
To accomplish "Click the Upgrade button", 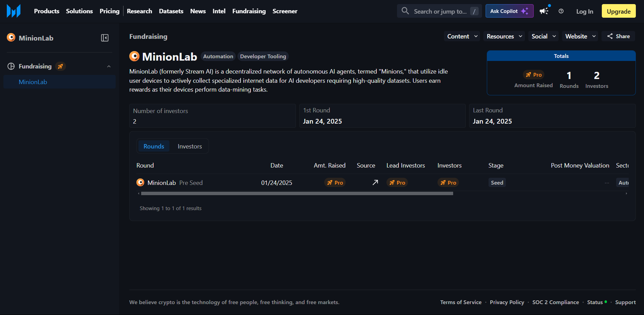I will (618, 11).
